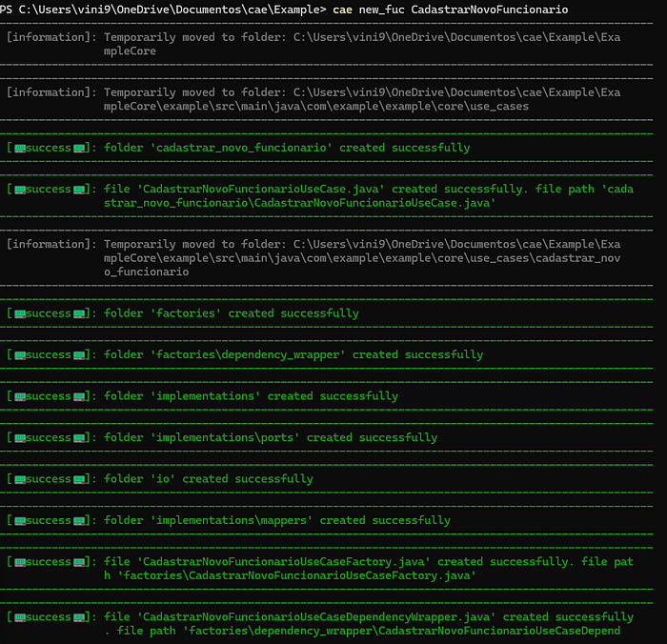The image size is (667, 644).
Task: Click "folder 'implementations' created successfully" line
Action: (251, 396)
